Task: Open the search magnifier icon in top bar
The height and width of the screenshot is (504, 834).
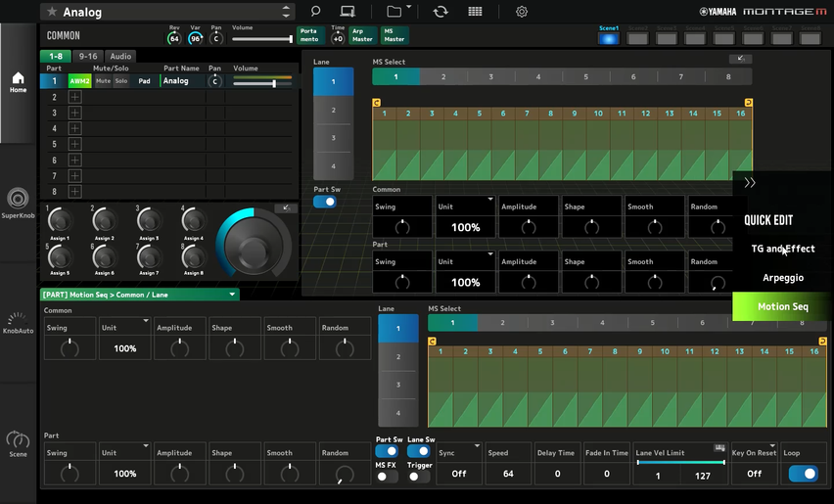Action: click(x=315, y=12)
